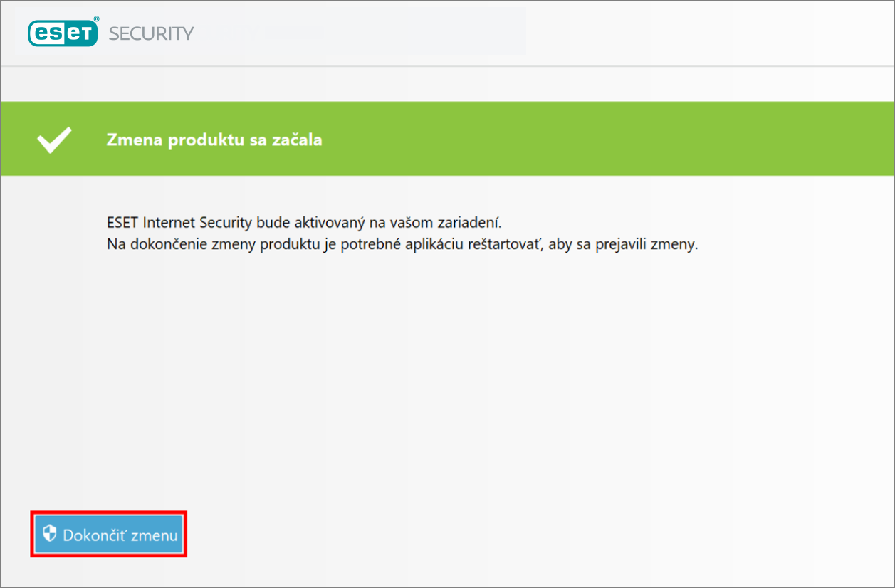Click the ESET Internet Security activation message
The width and height of the screenshot is (895, 588).
309,221
